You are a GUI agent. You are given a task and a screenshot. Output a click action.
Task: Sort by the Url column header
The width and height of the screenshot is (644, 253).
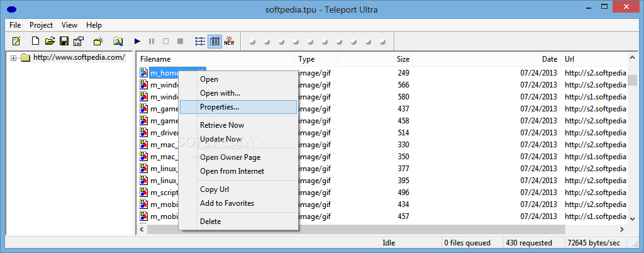click(594, 59)
